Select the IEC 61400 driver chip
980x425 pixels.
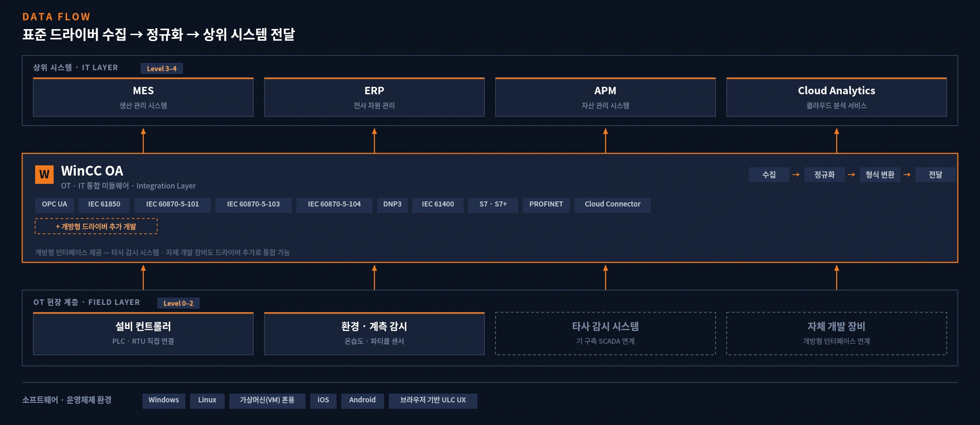[x=438, y=204]
